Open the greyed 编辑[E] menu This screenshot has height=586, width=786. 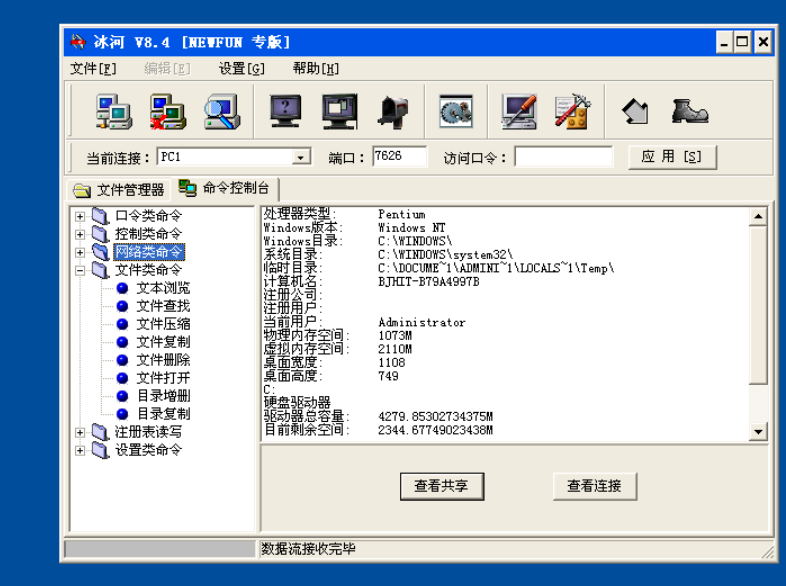click(167, 68)
